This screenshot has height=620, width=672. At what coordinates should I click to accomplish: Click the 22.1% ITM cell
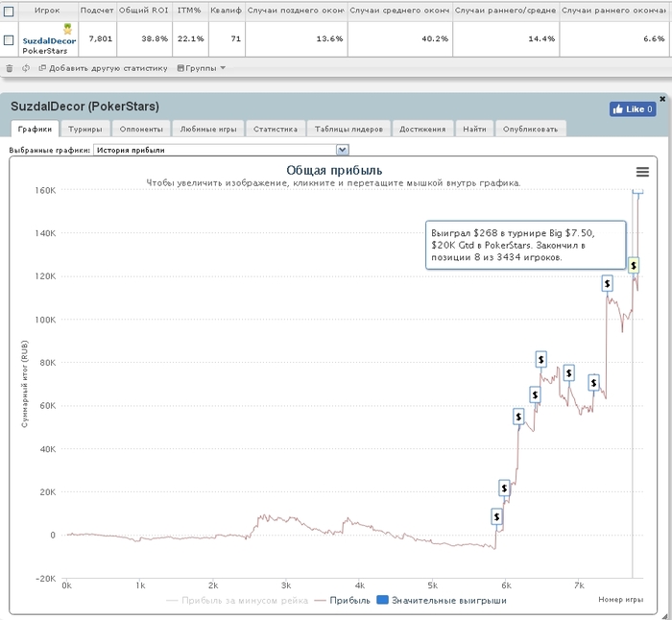coord(190,39)
